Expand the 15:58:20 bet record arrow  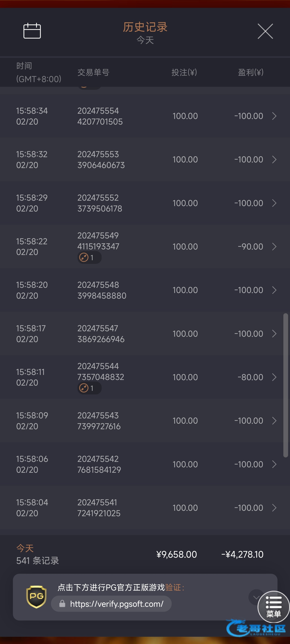pos(274,290)
